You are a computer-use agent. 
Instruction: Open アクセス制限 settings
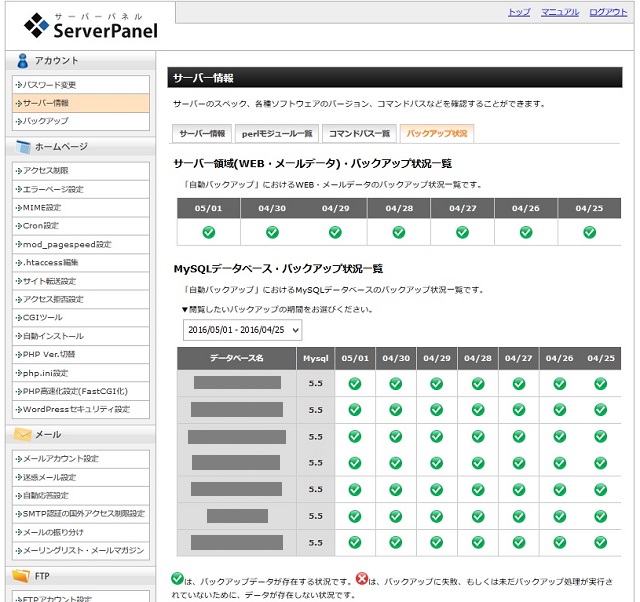(81, 171)
